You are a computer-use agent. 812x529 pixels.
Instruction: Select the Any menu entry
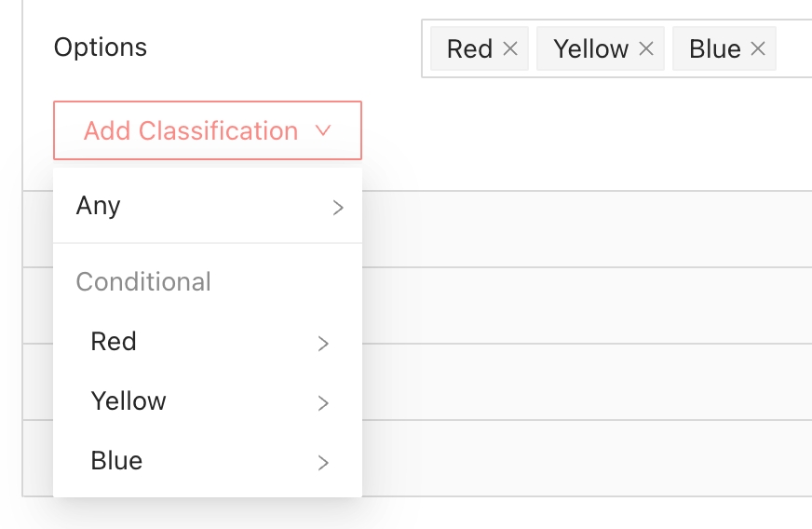point(99,206)
